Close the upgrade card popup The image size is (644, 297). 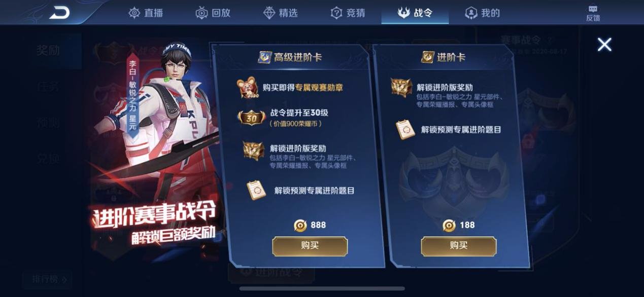[x=604, y=45]
